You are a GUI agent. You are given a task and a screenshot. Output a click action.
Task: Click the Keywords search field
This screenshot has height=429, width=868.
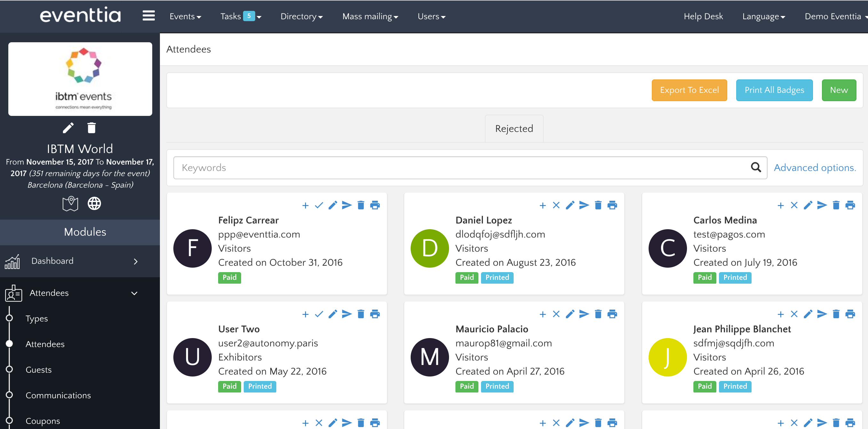click(x=462, y=168)
